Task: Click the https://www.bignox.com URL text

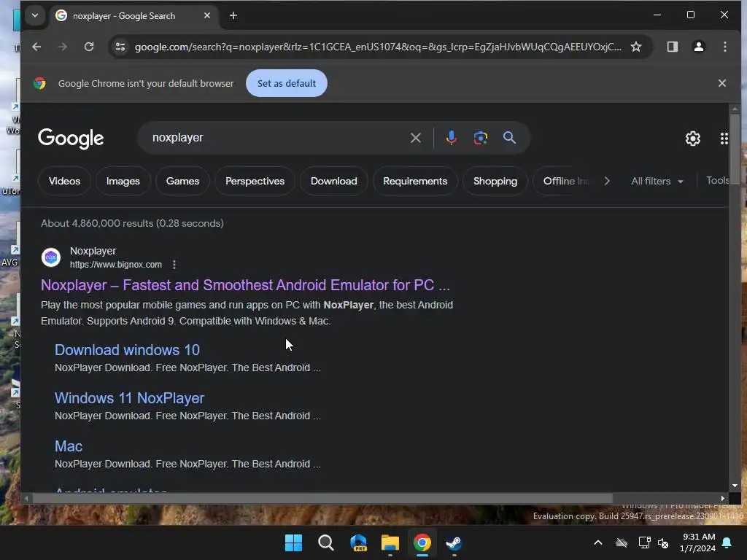Action: point(116,264)
